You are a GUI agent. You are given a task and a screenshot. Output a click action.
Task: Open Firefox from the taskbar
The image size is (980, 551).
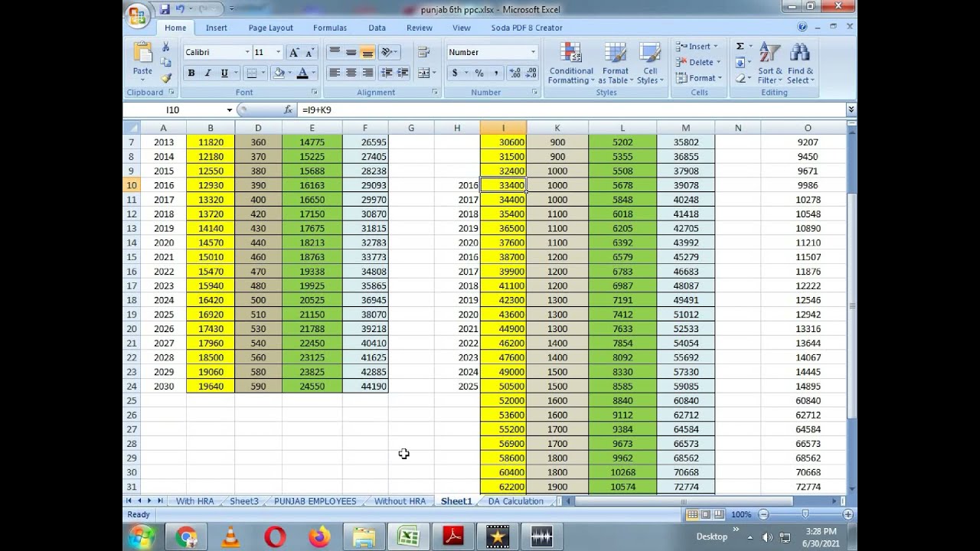point(319,537)
